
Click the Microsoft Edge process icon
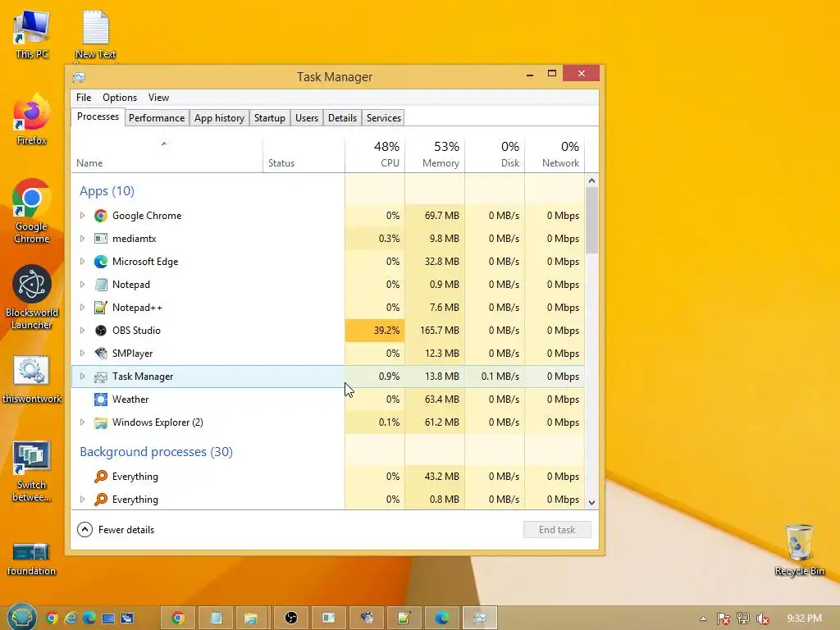point(100,262)
